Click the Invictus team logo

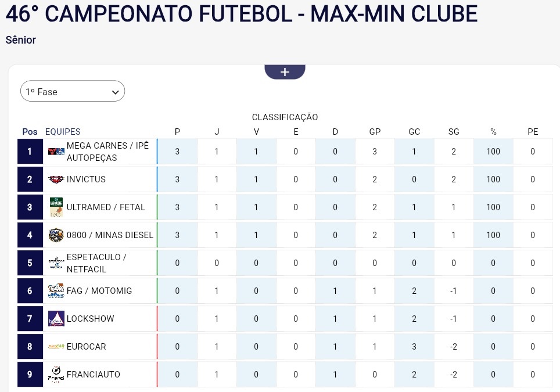[x=56, y=179]
